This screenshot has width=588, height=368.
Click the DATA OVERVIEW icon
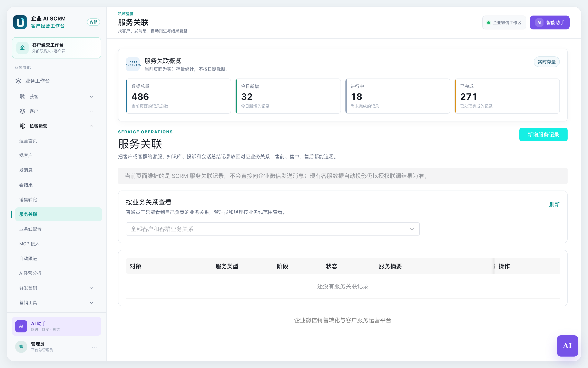click(133, 64)
